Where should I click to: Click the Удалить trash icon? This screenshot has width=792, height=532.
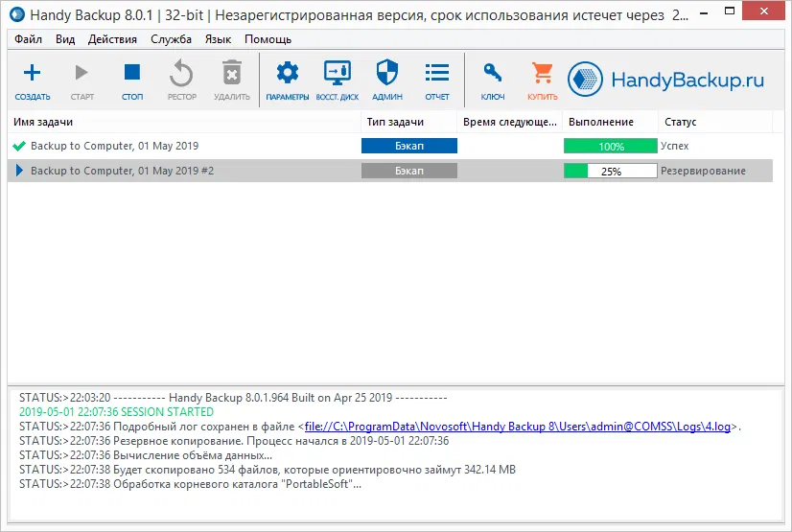coord(232,74)
